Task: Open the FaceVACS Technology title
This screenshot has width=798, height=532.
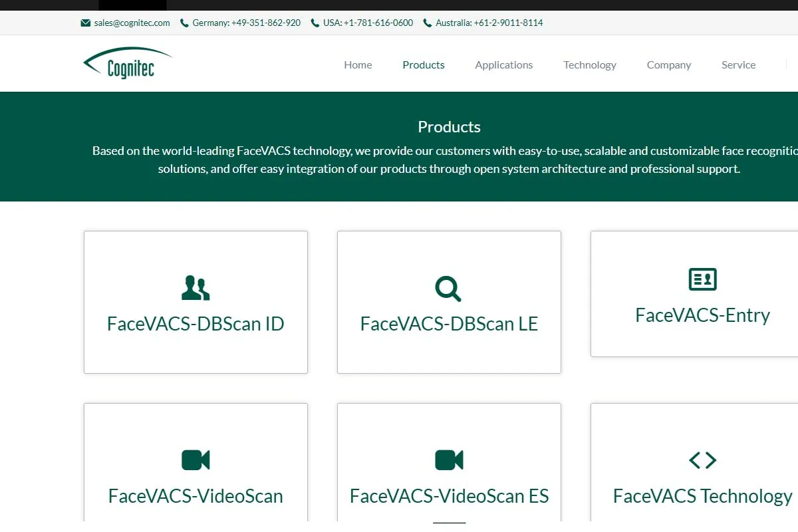Action: 703,496
